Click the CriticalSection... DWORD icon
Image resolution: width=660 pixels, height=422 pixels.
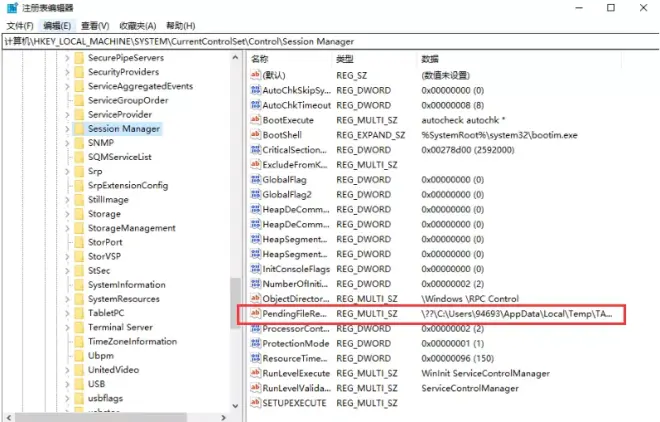click(x=255, y=150)
